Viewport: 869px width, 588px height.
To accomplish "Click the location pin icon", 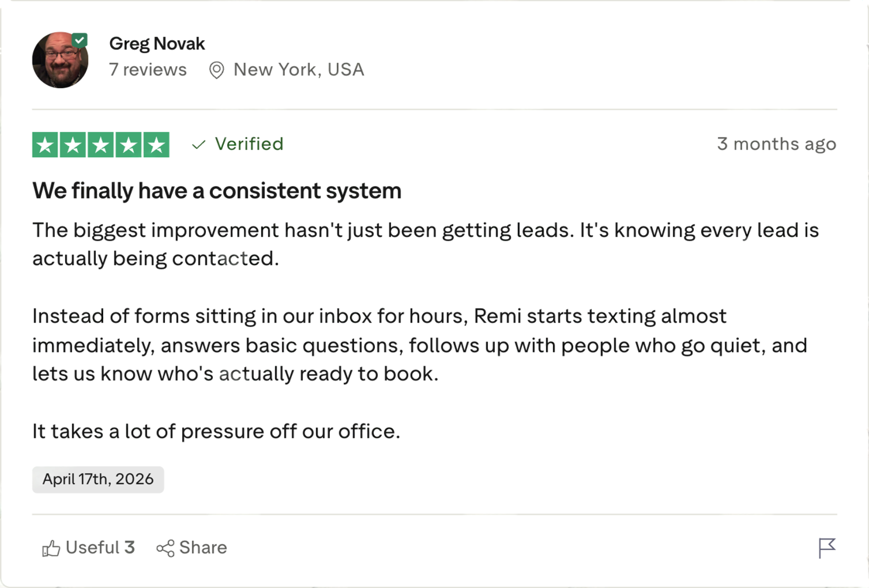I will click(216, 70).
